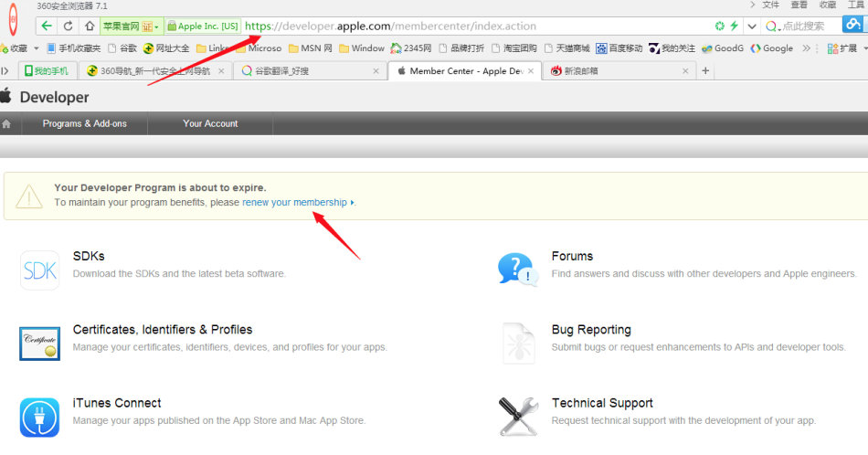Open the 天猫商城 bookmark
This screenshot has width=868, height=455.
point(566,48)
